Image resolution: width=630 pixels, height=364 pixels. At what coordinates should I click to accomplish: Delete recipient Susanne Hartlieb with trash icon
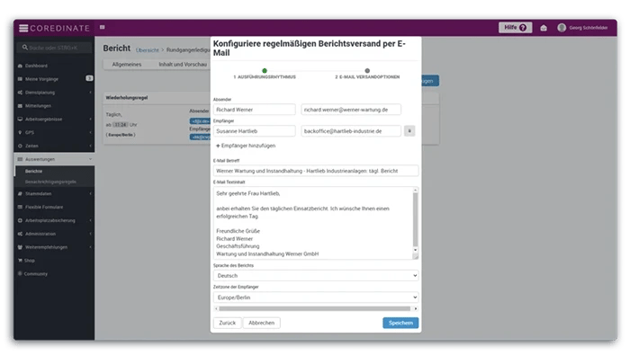[409, 130]
